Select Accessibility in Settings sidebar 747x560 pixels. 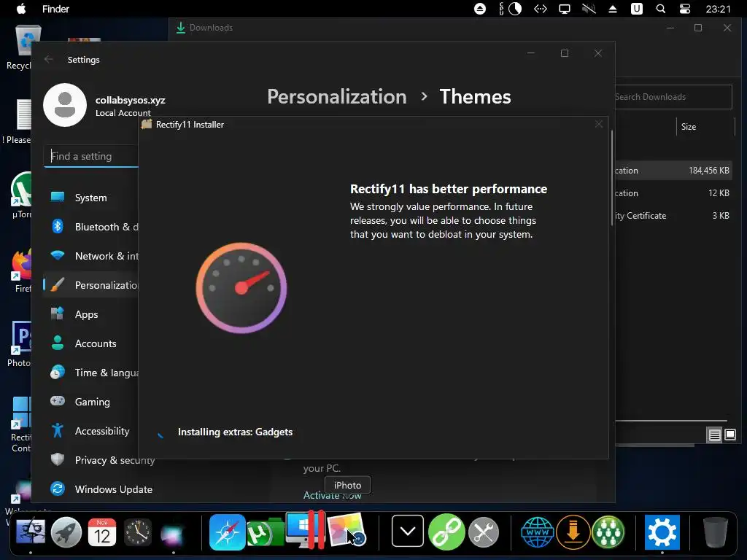pos(90,431)
